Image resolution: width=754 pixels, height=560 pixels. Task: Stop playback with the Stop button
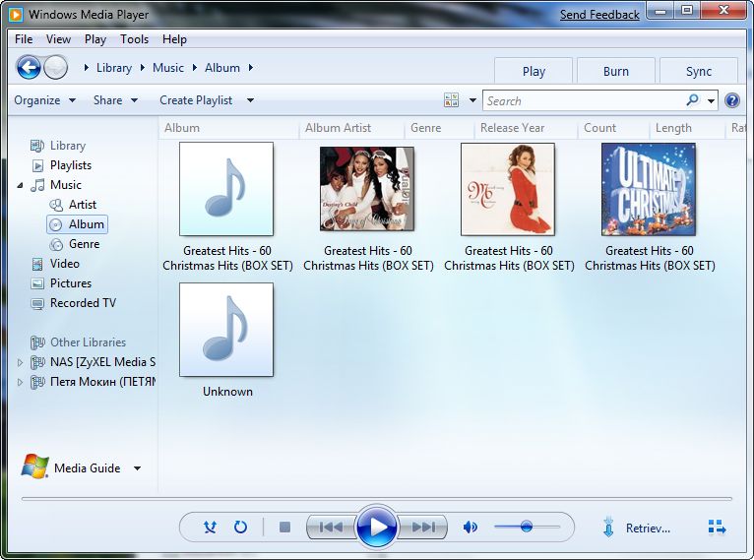284,528
